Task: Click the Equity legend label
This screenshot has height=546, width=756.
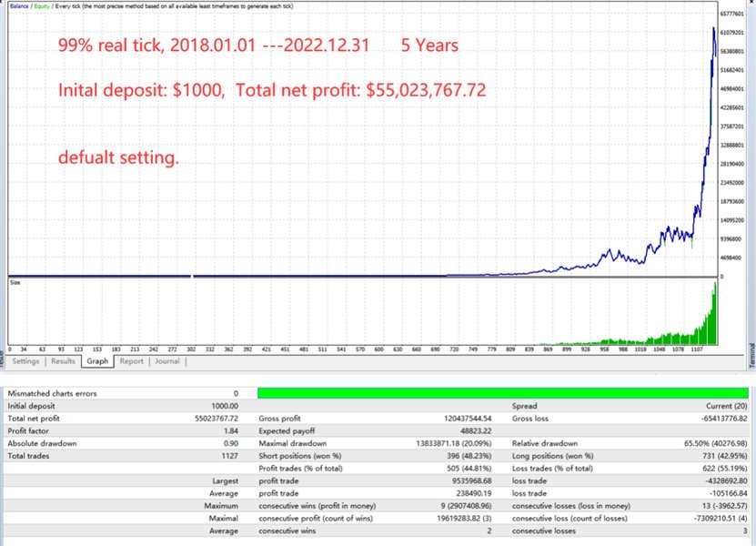Action: tap(42, 6)
